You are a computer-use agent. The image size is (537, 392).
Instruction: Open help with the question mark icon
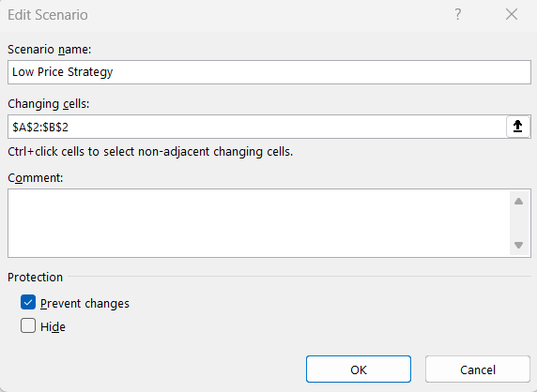coord(458,14)
